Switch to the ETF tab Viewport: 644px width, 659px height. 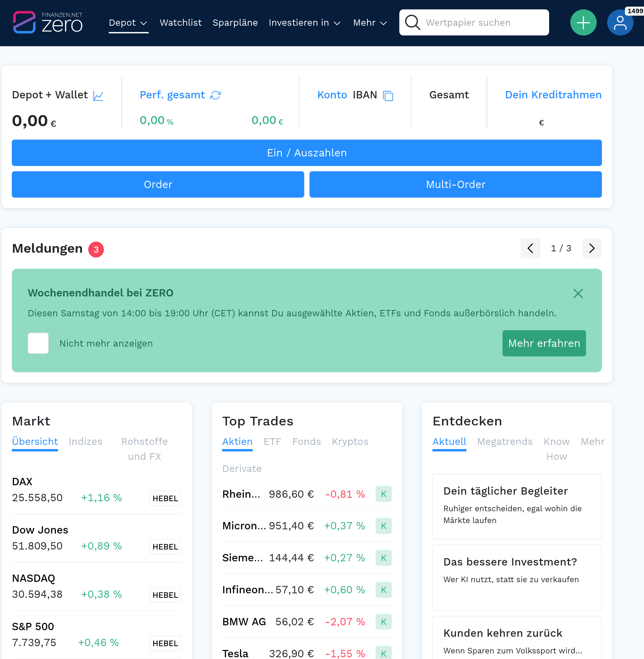tap(272, 441)
